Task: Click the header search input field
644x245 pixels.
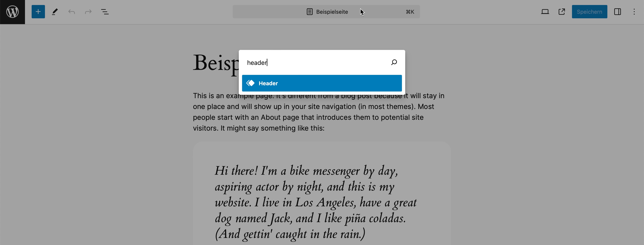Action: coord(315,62)
